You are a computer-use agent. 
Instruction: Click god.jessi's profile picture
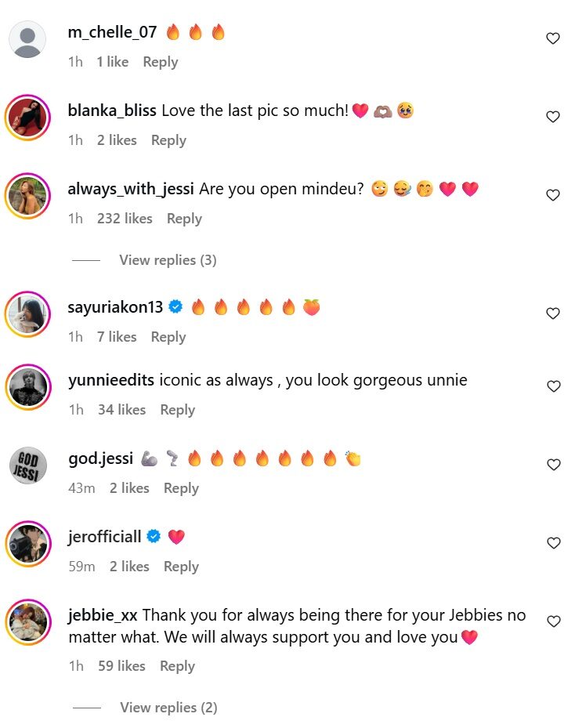coord(27,464)
